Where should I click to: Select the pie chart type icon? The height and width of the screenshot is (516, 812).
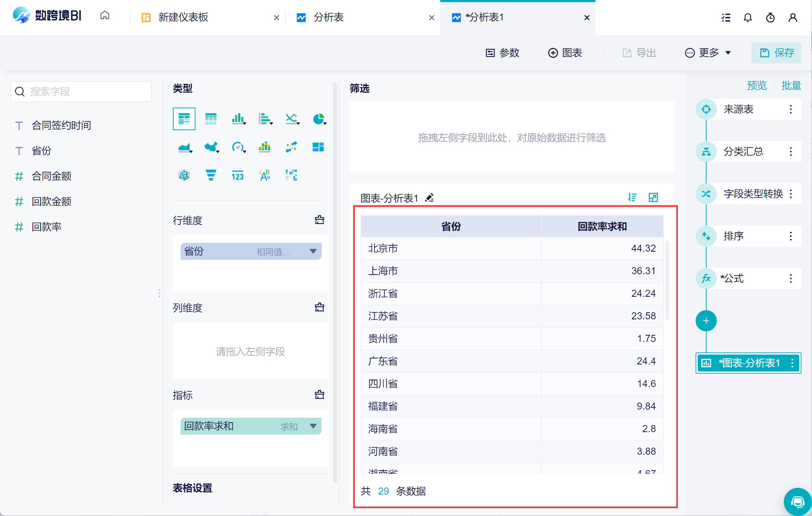point(319,119)
